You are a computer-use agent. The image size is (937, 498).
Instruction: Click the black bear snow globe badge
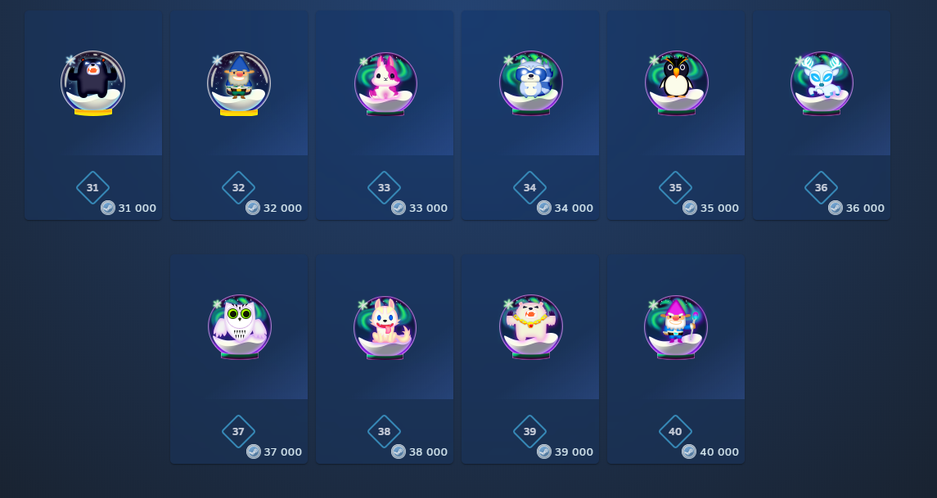93,83
